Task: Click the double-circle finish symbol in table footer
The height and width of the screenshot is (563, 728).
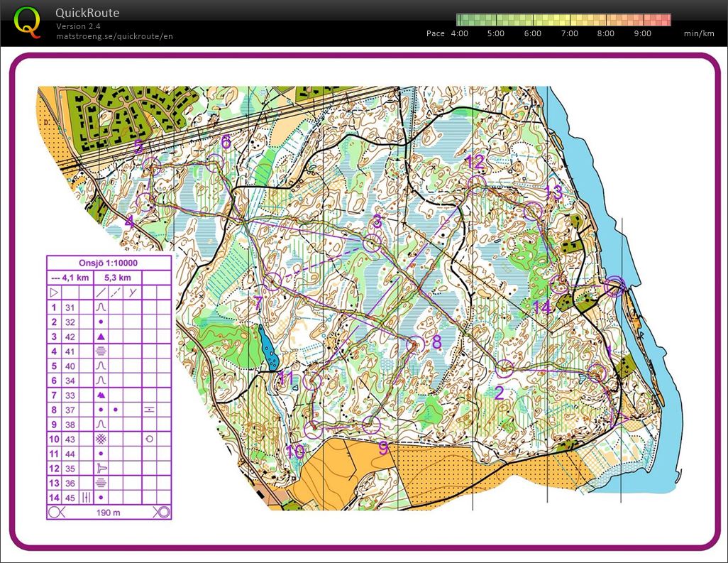Action: pos(162,512)
